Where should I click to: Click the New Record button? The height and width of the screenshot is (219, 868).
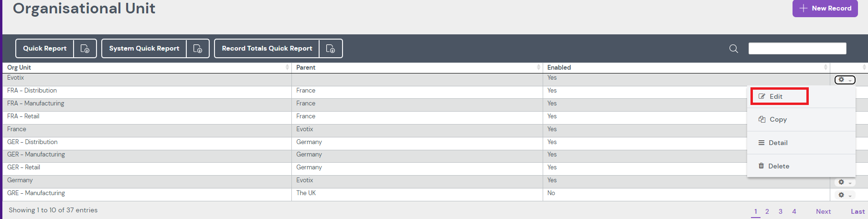pyautogui.click(x=825, y=9)
